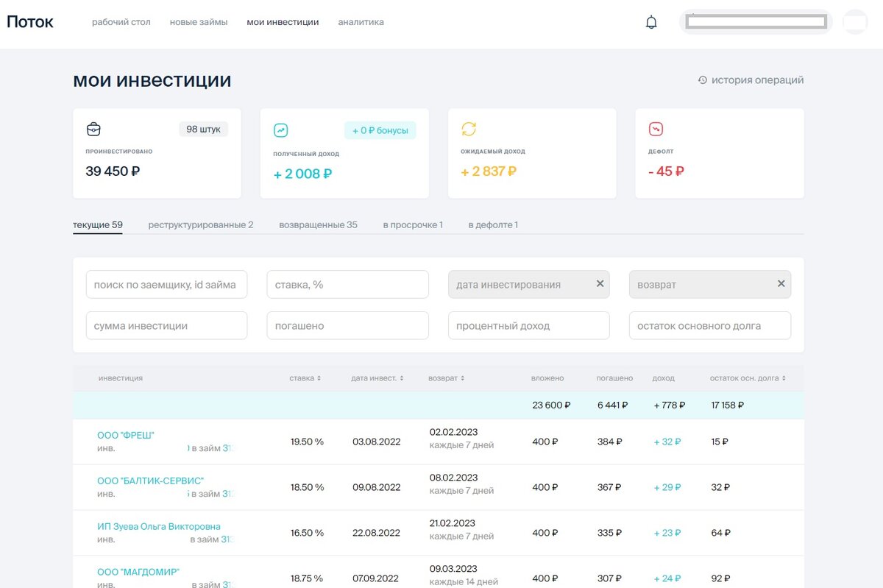Click the 08.02.2023 return date

[x=454, y=478]
